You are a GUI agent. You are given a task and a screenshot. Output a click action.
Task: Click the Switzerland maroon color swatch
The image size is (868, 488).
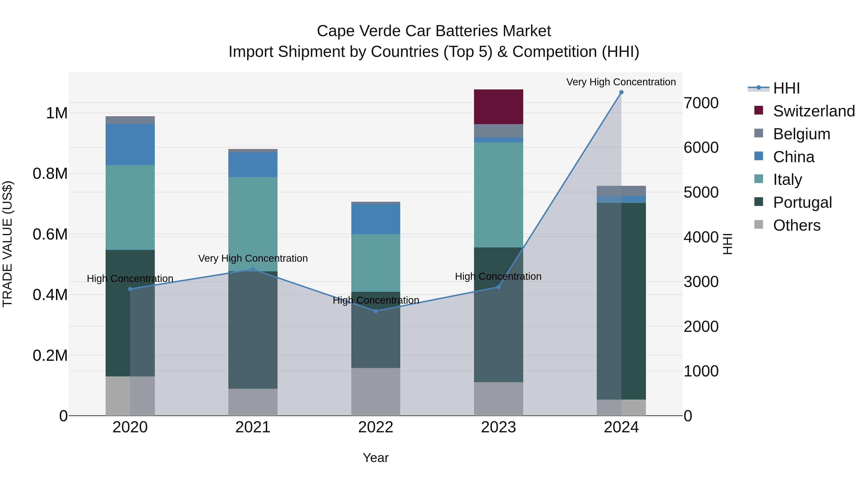tap(759, 110)
